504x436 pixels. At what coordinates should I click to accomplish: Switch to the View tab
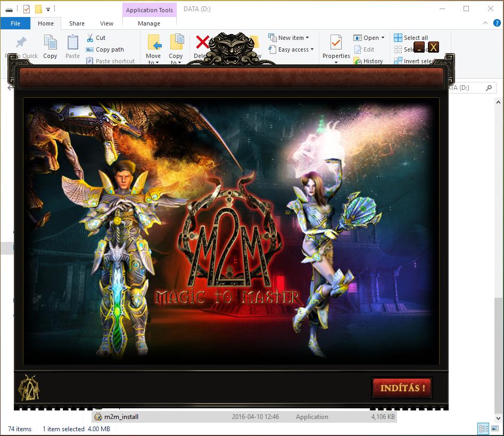coord(107,23)
